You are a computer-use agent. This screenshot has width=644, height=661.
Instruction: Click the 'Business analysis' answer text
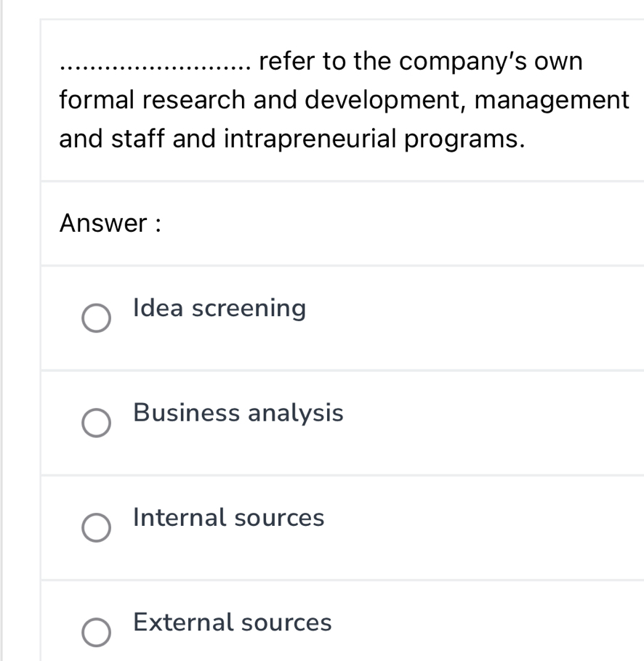(x=238, y=413)
